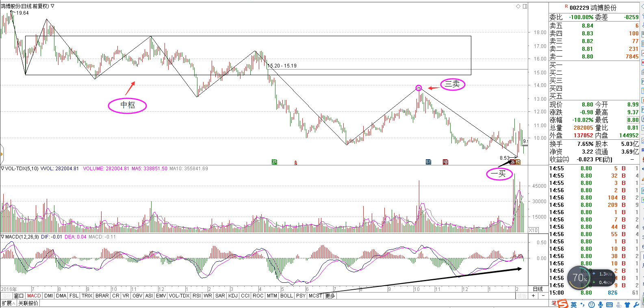This screenshot has height=308, width=644.
Task: Open the Sogou emoji smiley icon
Action: tap(592, 304)
